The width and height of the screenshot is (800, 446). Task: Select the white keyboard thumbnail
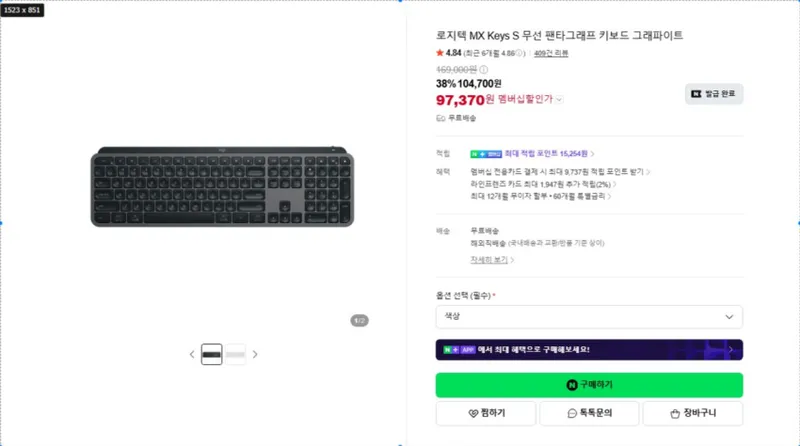tap(235, 354)
